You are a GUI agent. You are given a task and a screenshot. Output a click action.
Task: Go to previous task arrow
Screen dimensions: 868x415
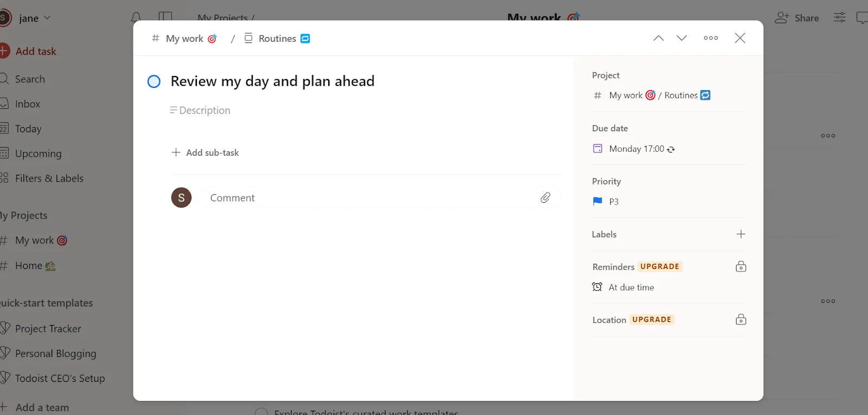[x=659, y=38]
